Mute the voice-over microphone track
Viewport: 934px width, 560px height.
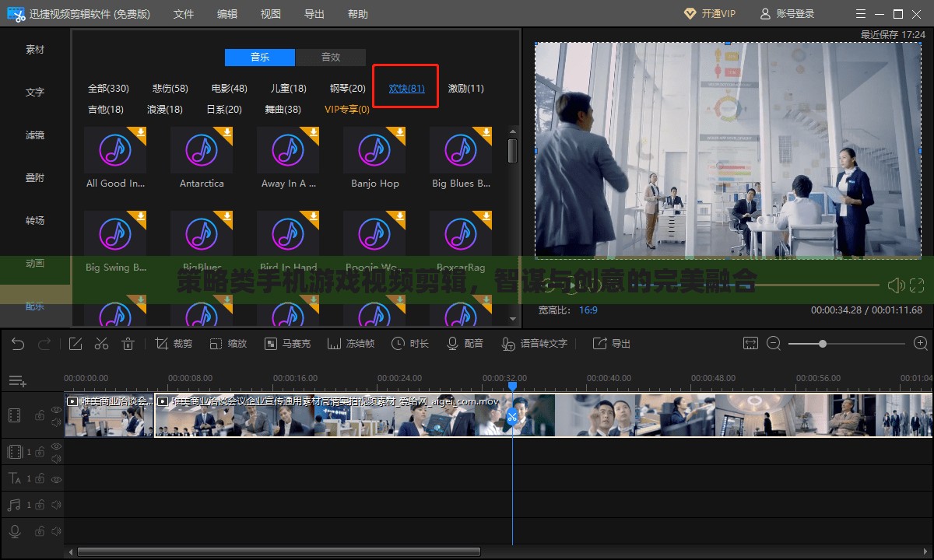click(x=56, y=531)
